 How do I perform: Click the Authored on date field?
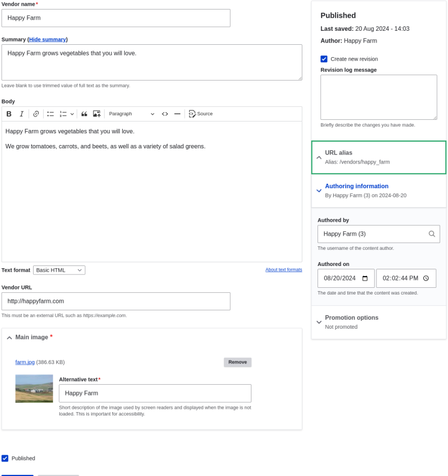(x=346, y=278)
